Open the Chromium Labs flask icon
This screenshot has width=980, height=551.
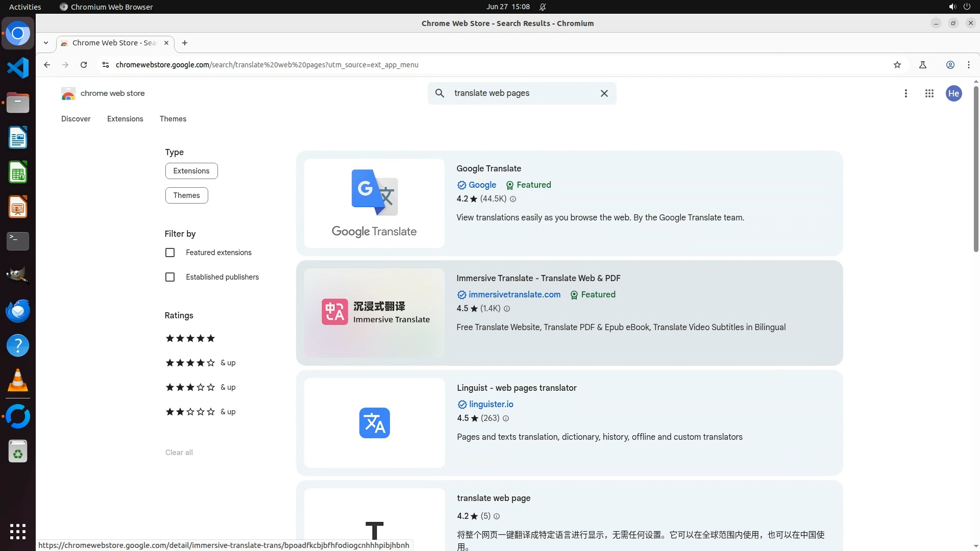(x=922, y=65)
